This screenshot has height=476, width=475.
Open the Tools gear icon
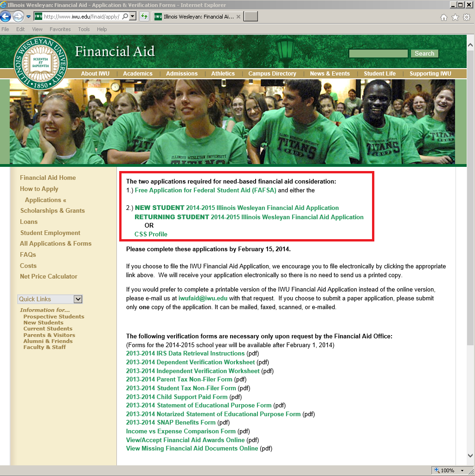pos(467,17)
